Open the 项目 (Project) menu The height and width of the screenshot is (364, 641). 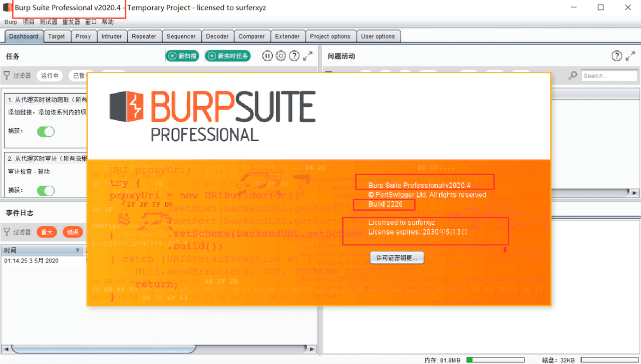pos(29,22)
